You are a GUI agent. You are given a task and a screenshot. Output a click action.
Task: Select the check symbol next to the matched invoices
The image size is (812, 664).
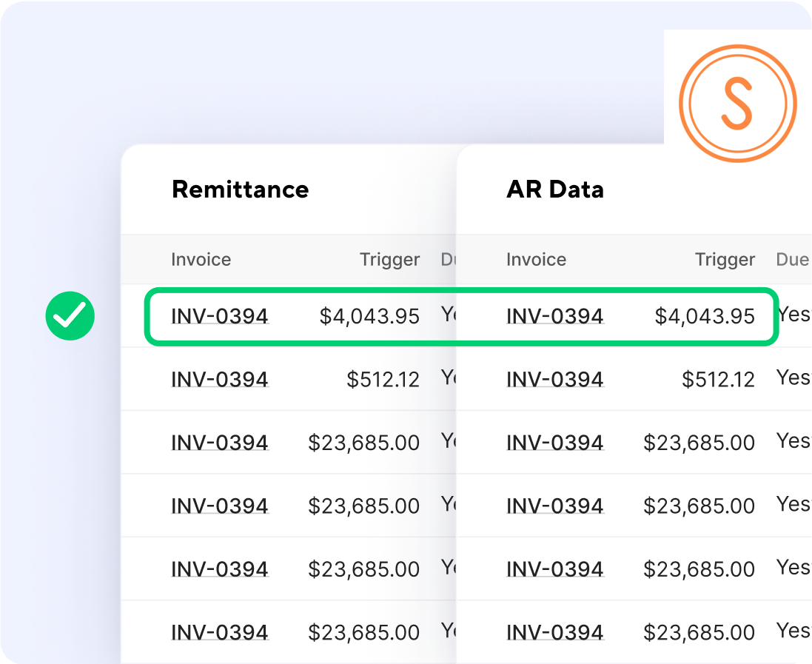70,315
